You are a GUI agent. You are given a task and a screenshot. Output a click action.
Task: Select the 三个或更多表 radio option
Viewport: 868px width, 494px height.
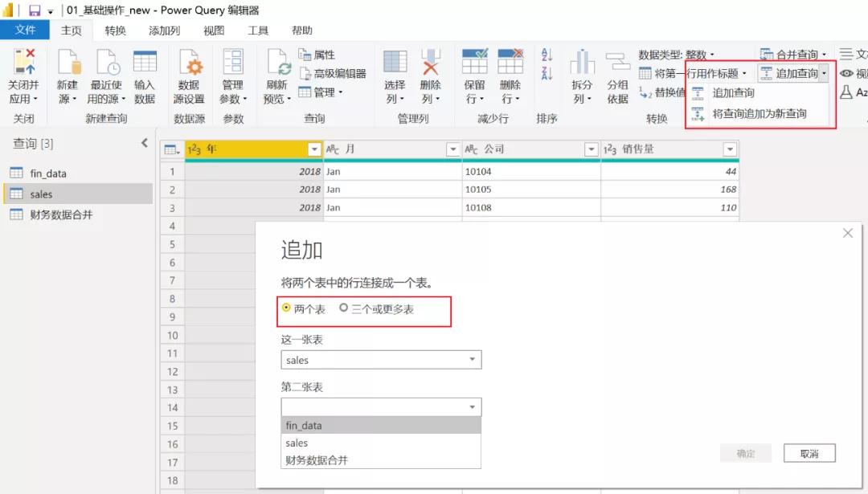coord(344,308)
